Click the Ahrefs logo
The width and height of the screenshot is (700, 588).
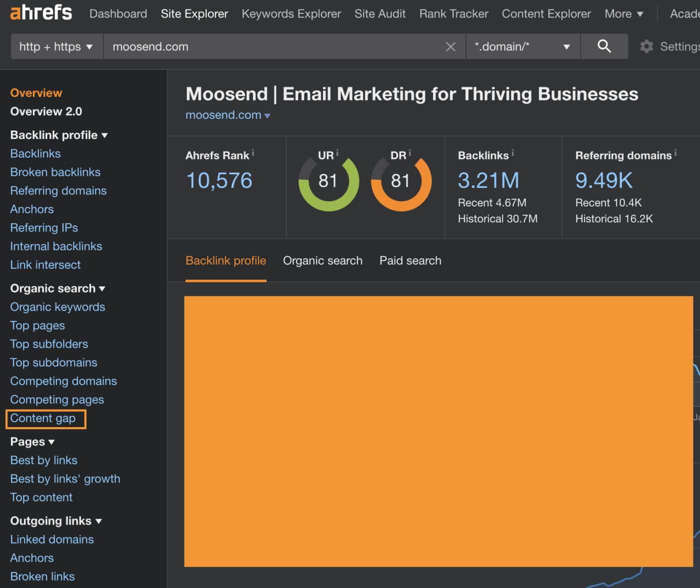click(x=41, y=13)
